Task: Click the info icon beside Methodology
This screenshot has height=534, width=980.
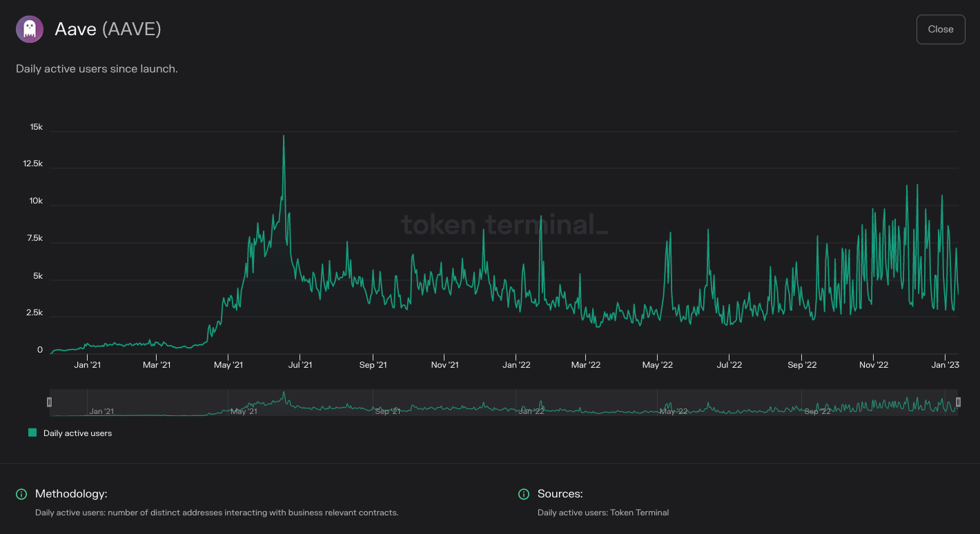Action: click(20, 494)
